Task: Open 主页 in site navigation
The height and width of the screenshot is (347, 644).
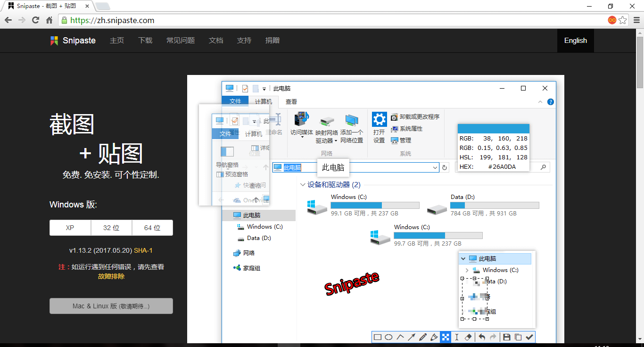Action: [117, 41]
